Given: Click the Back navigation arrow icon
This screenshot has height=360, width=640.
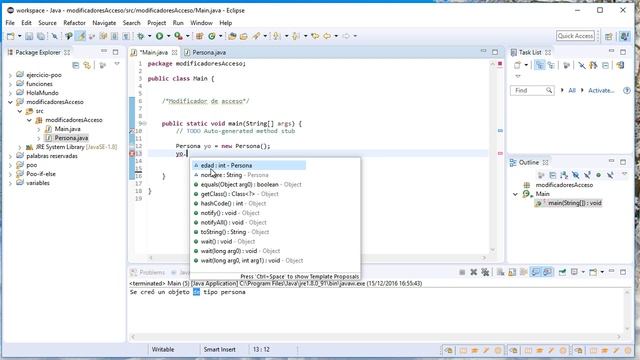Looking at the screenshot, I should (327, 36).
